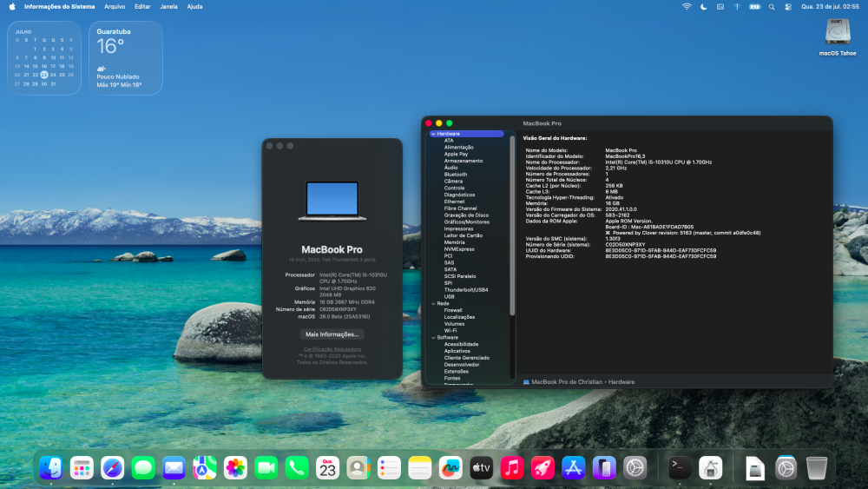The image size is (868, 489).
Task: Launch iPhone Mirroring from the dock
Action: point(604,468)
